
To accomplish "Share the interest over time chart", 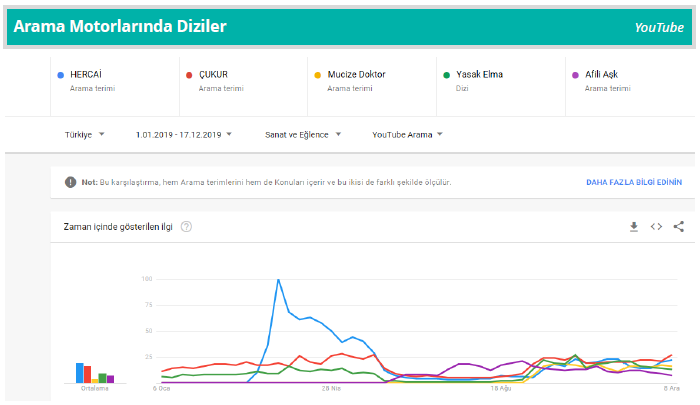I will 679,227.
